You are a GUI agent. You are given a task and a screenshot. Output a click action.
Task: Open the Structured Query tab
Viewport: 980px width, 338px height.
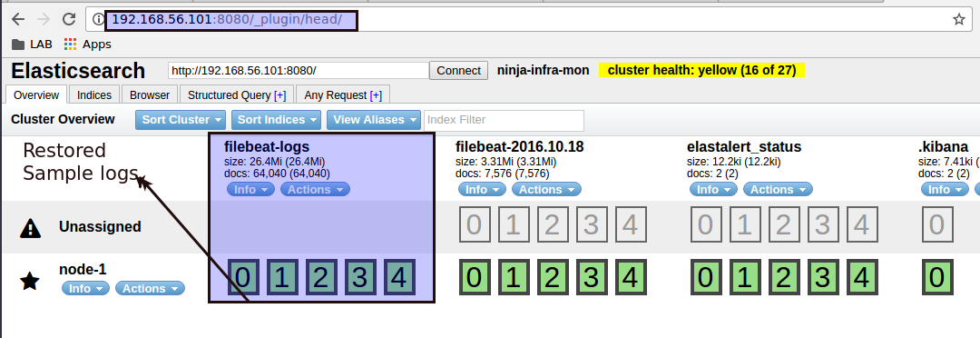pos(230,95)
